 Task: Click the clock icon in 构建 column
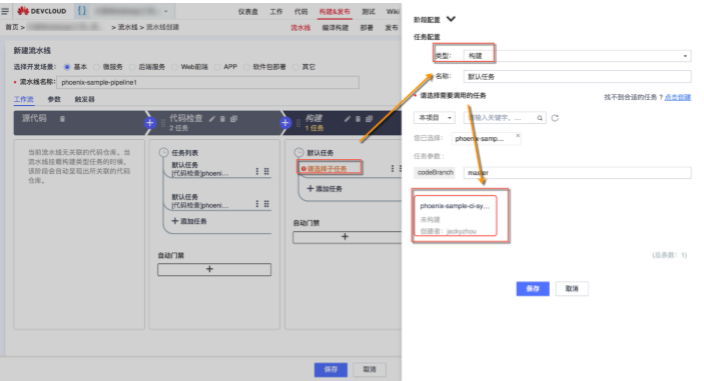[299, 153]
